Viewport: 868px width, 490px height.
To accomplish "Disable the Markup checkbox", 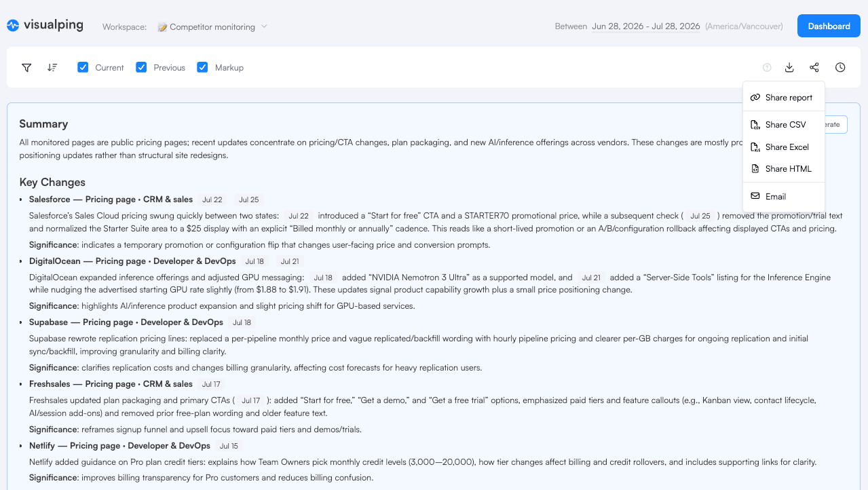I will [202, 67].
